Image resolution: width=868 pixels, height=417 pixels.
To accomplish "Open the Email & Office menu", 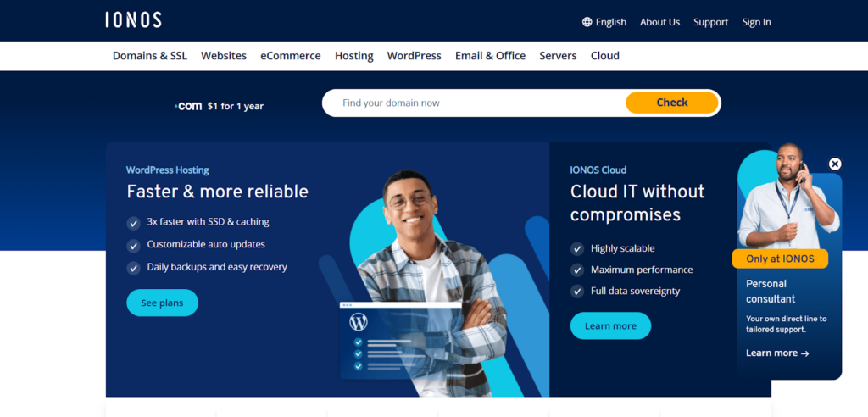I will (491, 56).
